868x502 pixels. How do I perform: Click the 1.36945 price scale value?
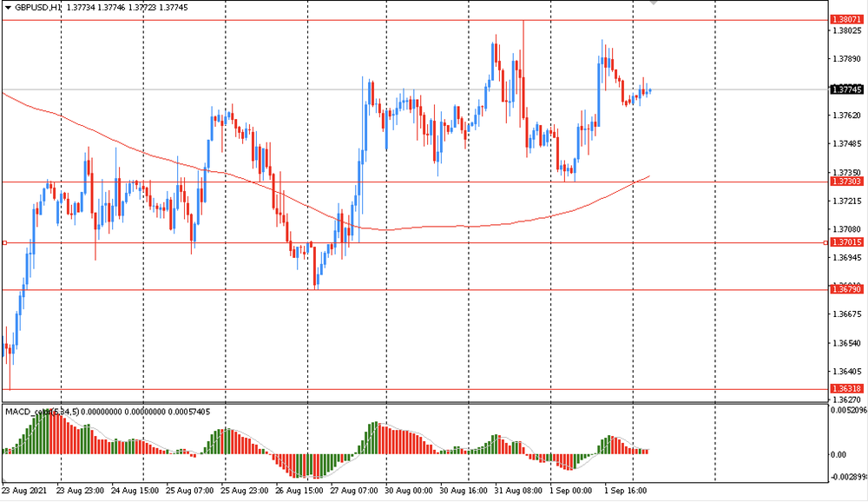[847, 257]
